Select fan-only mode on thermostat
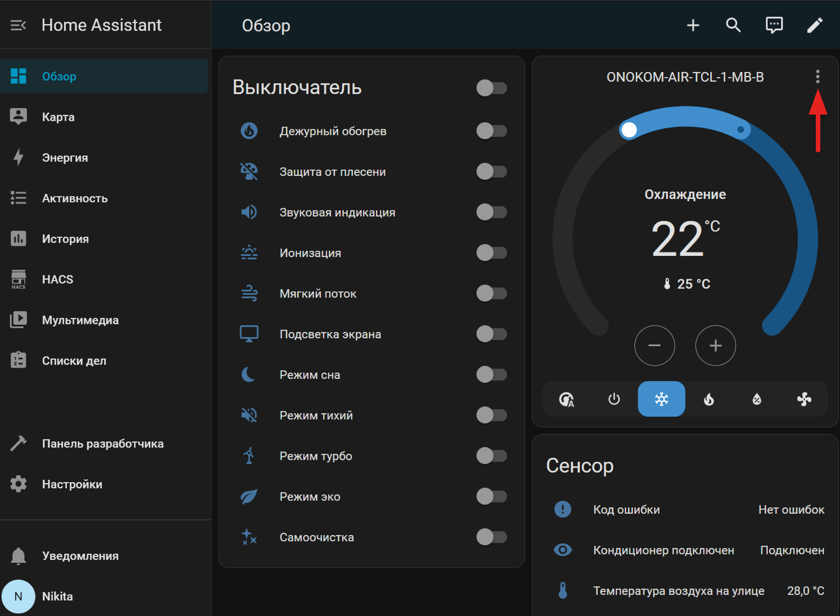The image size is (840, 616). pos(804,399)
